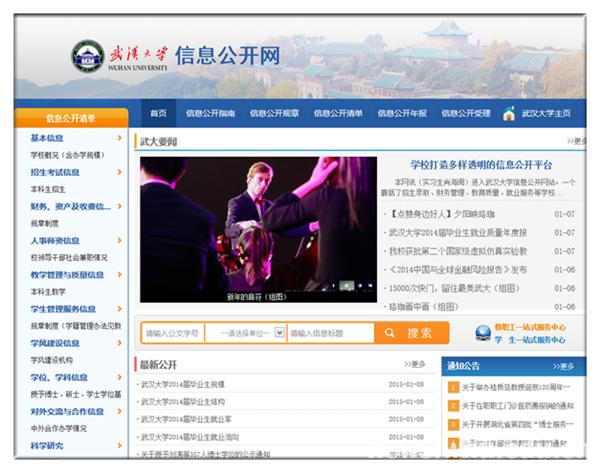Open the 武汉大学2014届毕业生就业质量年度报 news link
The image size is (600, 473).
[458, 232]
